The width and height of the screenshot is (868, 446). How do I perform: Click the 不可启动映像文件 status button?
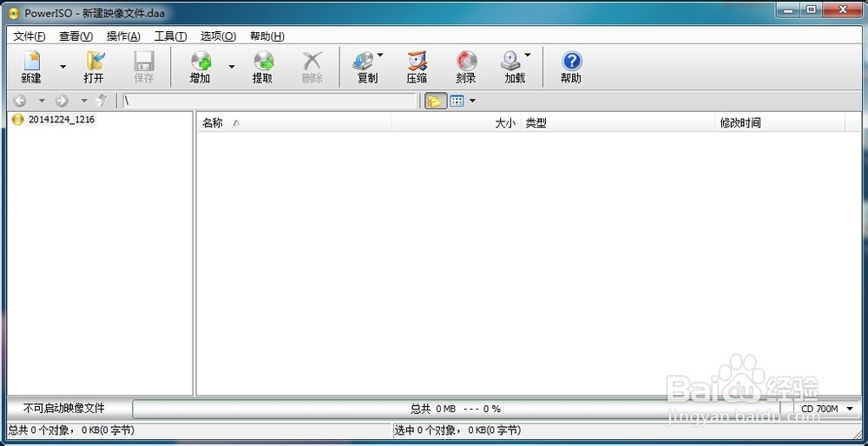64,409
